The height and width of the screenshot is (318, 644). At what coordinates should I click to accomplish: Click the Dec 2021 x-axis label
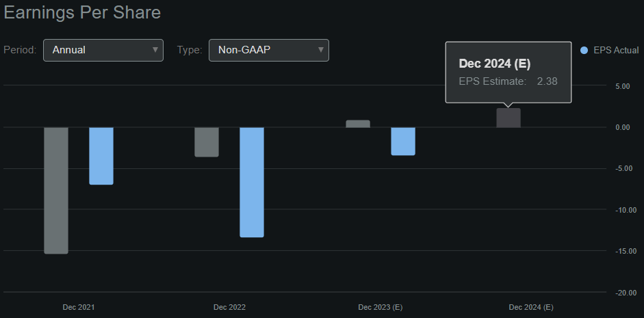[x=79, y=307]
